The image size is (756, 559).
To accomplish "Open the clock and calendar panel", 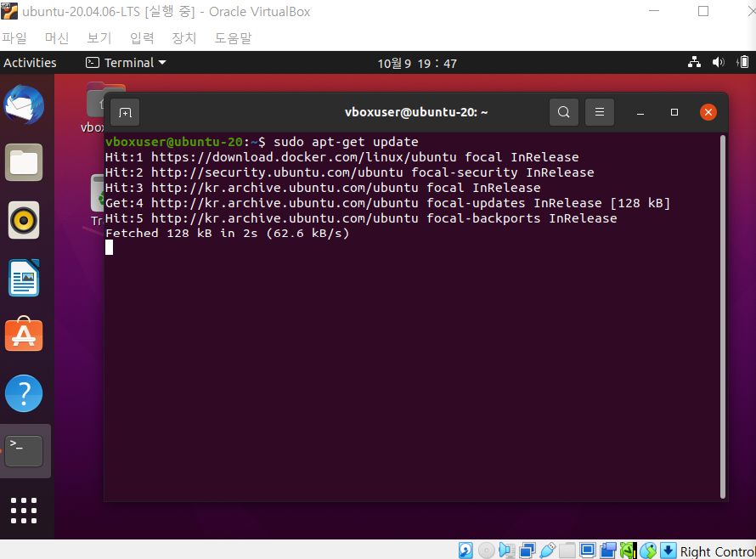I will point(417,63).
